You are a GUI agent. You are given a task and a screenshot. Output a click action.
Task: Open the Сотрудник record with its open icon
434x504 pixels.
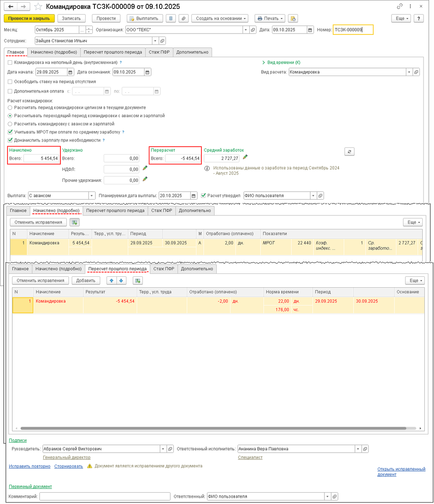click(x=162, y=41)
